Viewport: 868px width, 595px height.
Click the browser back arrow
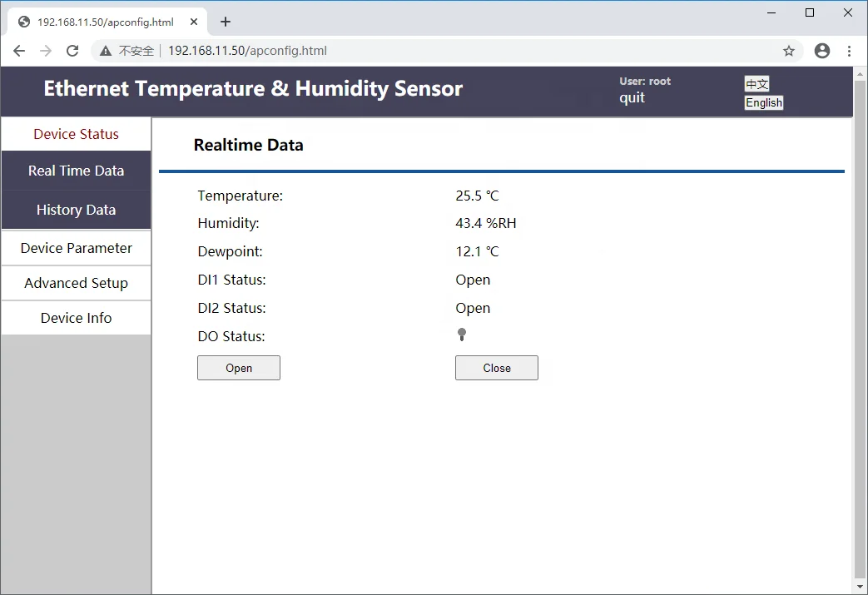[x=19, y=51]
